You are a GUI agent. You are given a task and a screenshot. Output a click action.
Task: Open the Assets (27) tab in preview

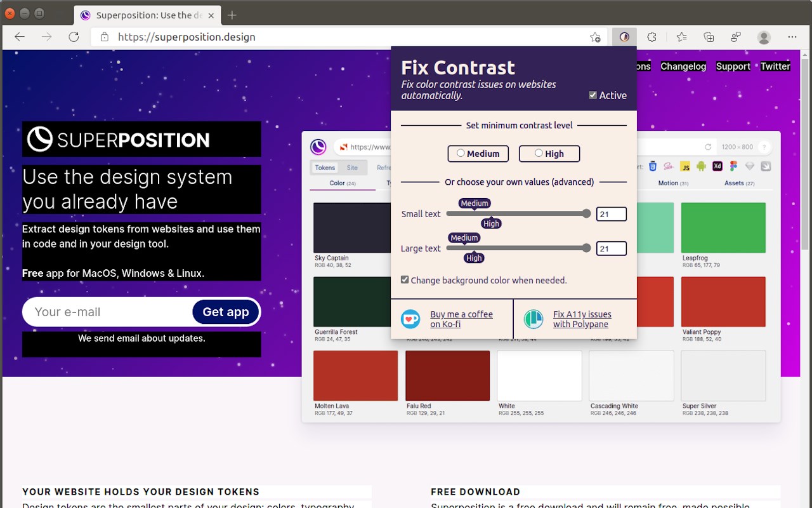740,183
